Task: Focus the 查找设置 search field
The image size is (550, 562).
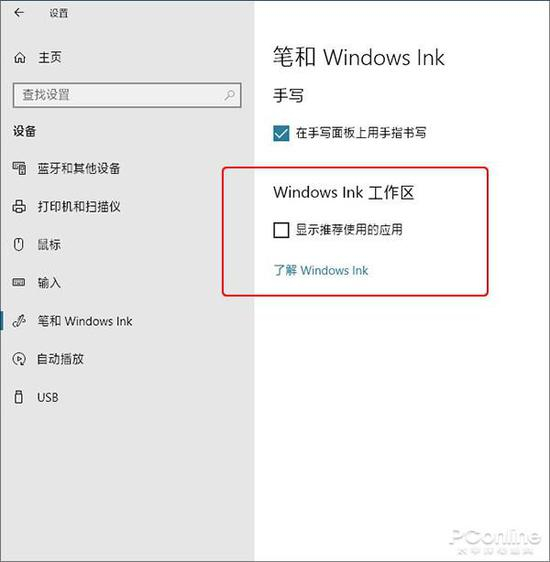Action: 127,95
